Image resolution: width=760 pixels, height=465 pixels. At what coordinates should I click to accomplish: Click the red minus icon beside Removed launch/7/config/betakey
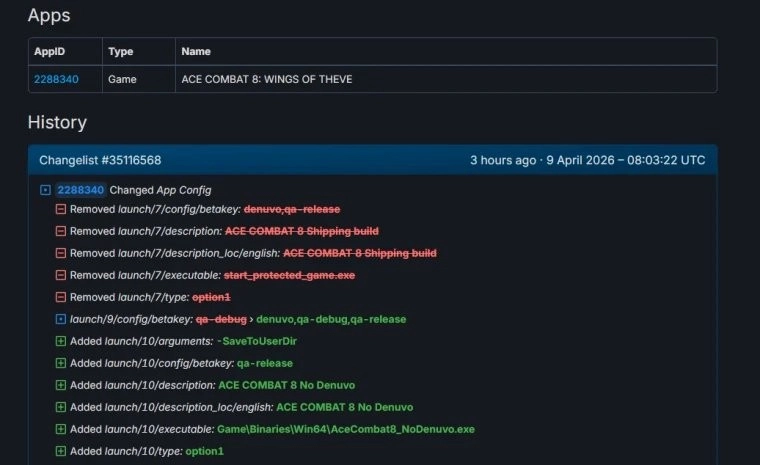(x=61, y=209)
